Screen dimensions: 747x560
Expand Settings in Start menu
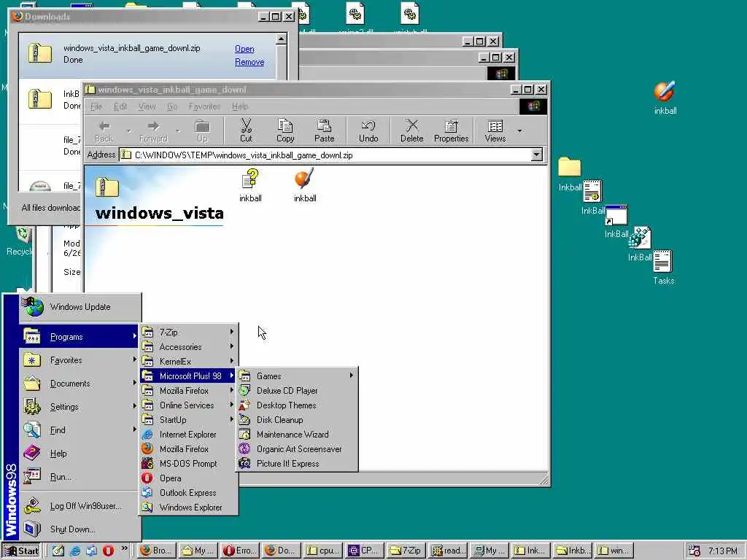pyautogui.click(x=80, y=407)
